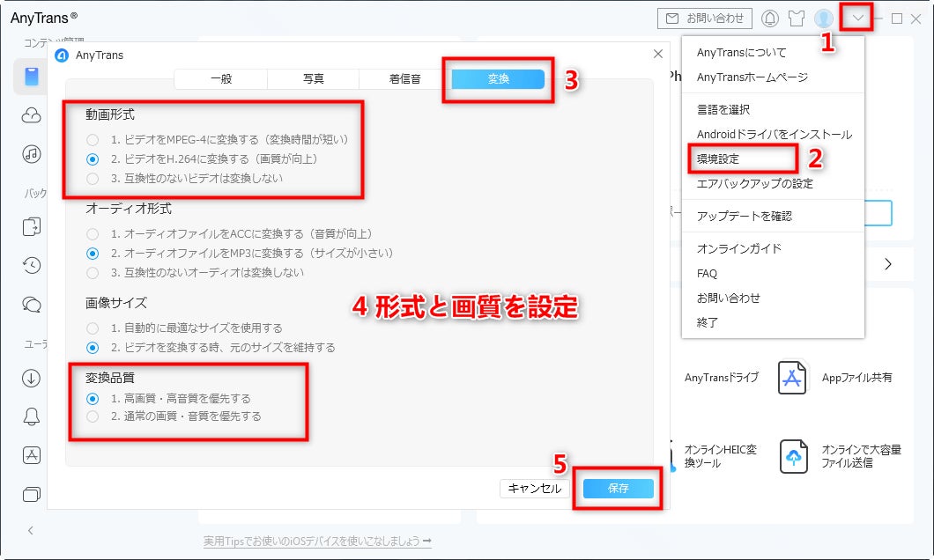Collapse the left sidebar arrow

coord(30,530)
